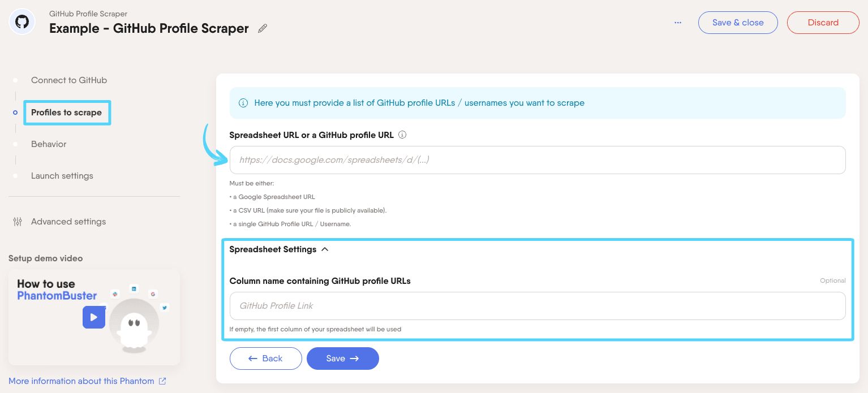
Task: Click the info icon in the teal banner
Action: pyautogui.click(x=243, y=103)
